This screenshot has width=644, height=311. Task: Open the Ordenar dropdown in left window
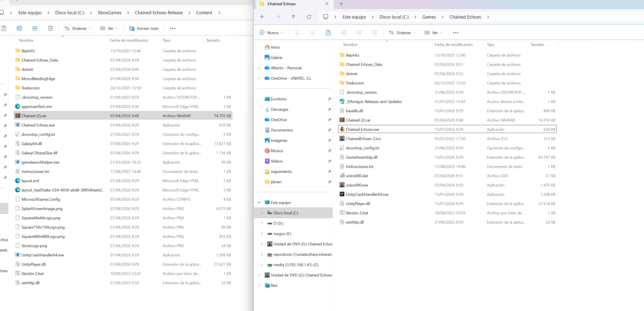(x=77, y=28)
